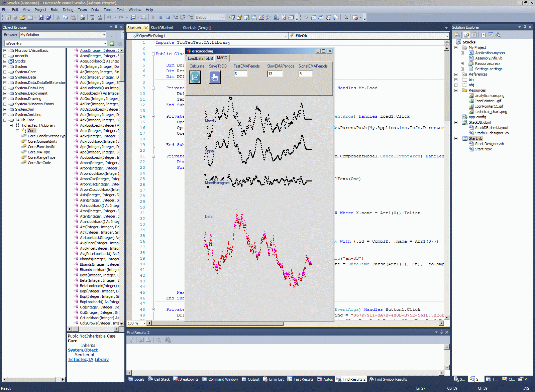Screen dimensions: 535x392
Task: Click the Cut scissors toolbar icon
Action: tap(58, 17)
